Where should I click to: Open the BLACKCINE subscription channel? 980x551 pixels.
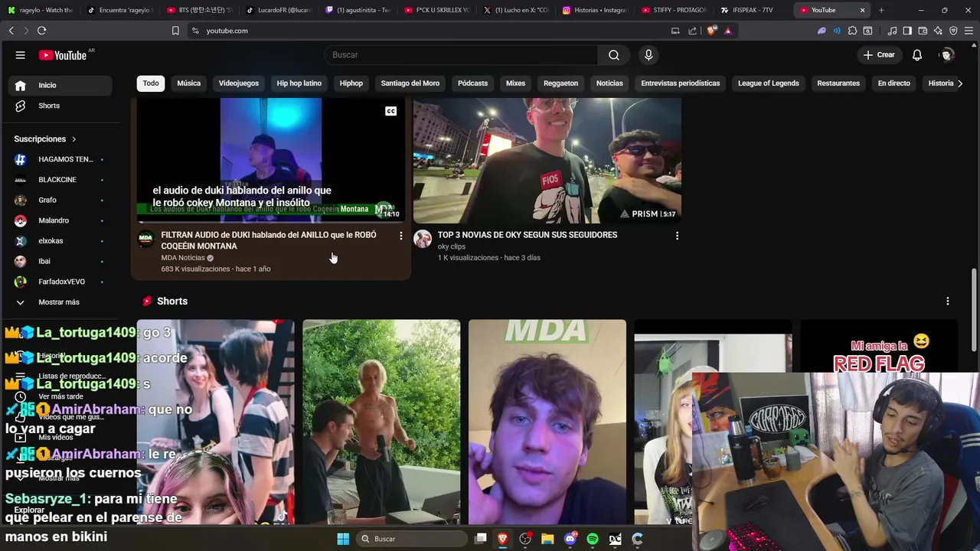[x=60, y=180]
